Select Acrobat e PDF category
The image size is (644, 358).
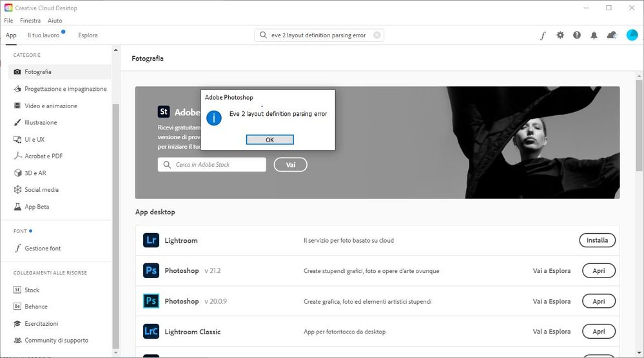(x=59, y=156)
